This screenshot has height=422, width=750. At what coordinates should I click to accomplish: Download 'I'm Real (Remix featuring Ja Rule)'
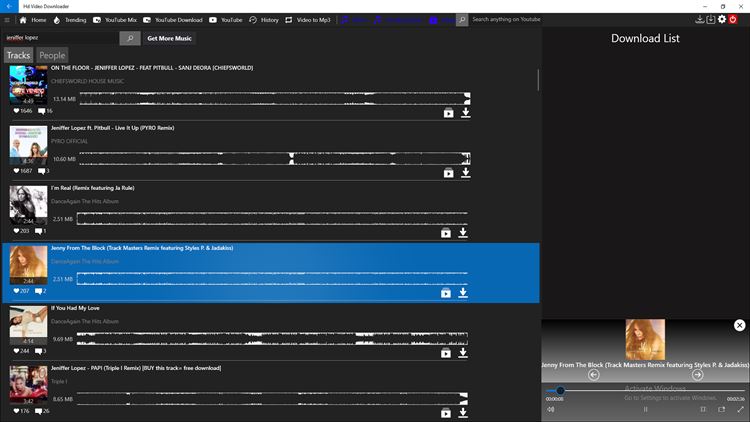463,233
